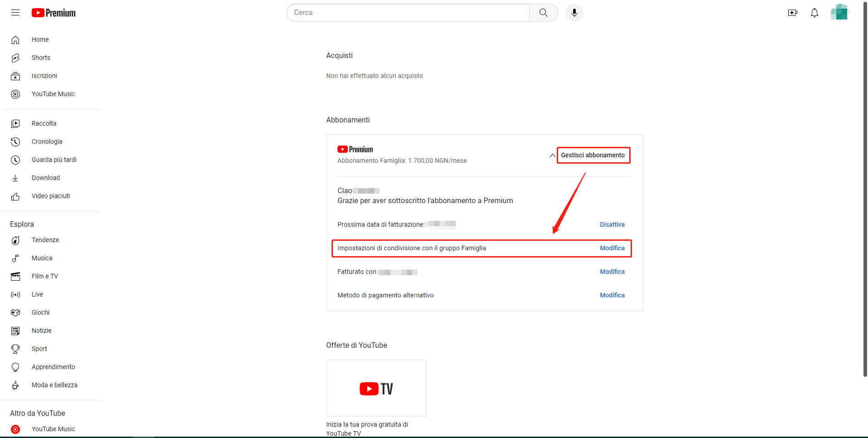Click the Live broadcast icon

pyautogui.click(x=15, y=295)
